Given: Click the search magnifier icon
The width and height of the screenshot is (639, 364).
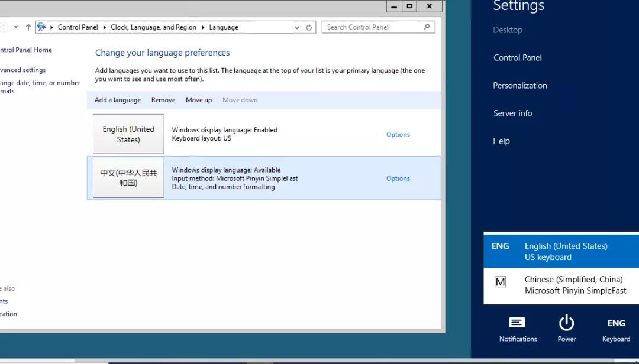Looking at the screenshot, I should coord(427,27).
